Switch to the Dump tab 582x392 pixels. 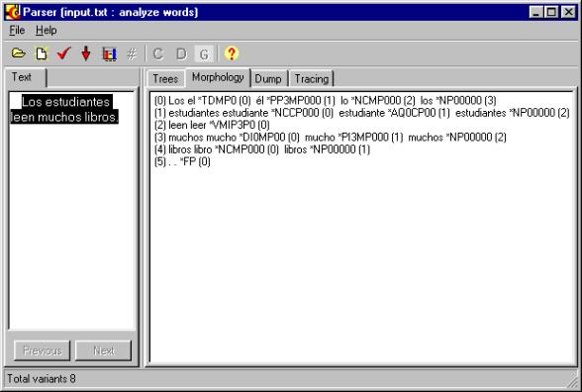click(x=268, y=79)
